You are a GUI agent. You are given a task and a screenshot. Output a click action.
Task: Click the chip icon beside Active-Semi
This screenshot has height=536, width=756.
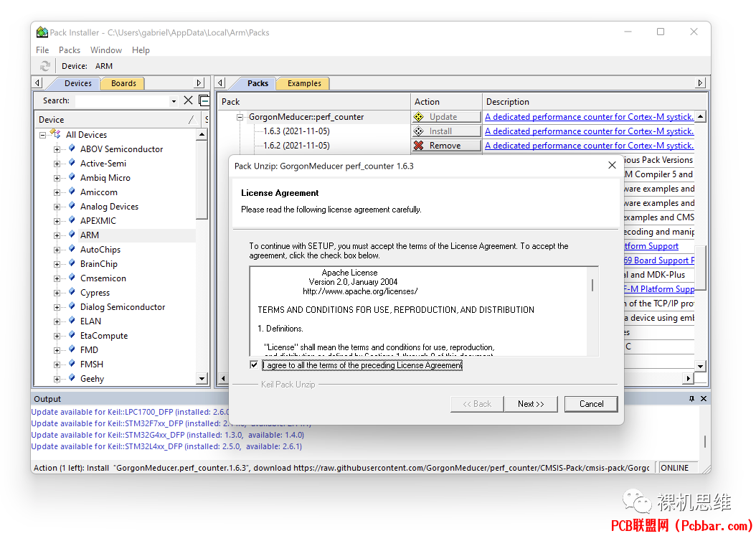click(72, 163)
